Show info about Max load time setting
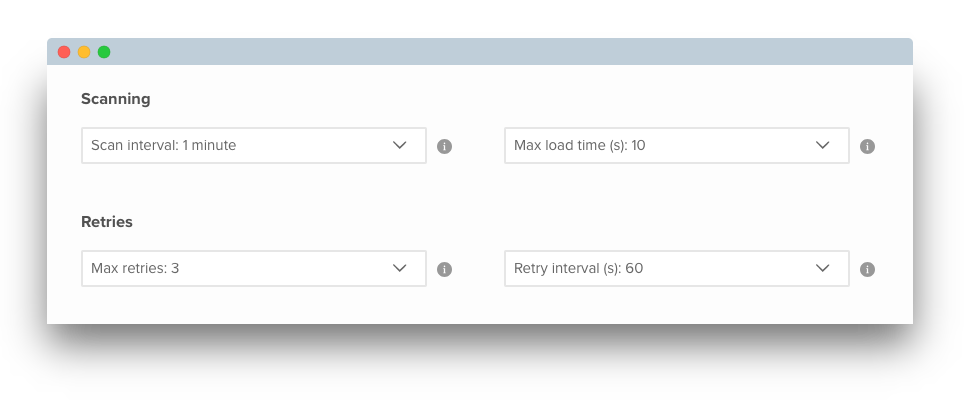This screenshot has height=417, width=970. click(867, 147)
